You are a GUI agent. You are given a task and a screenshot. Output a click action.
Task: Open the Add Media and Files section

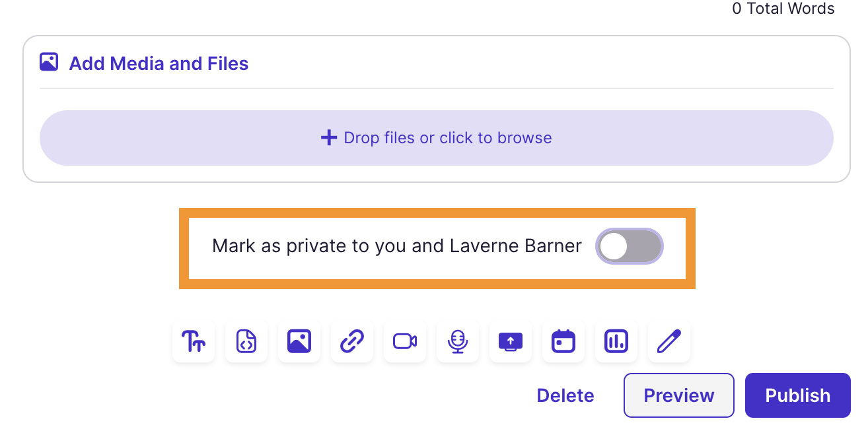pyautogui.click(x=158, y=63)
